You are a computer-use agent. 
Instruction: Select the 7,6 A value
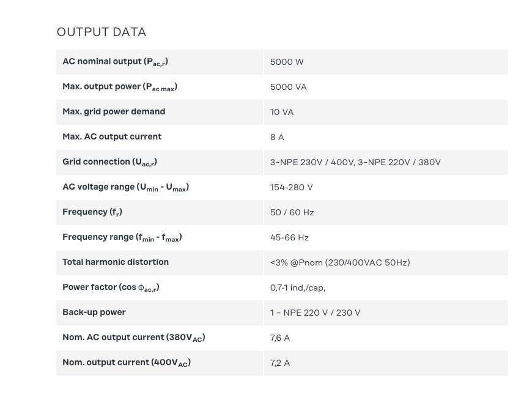[x=280, y=338]
